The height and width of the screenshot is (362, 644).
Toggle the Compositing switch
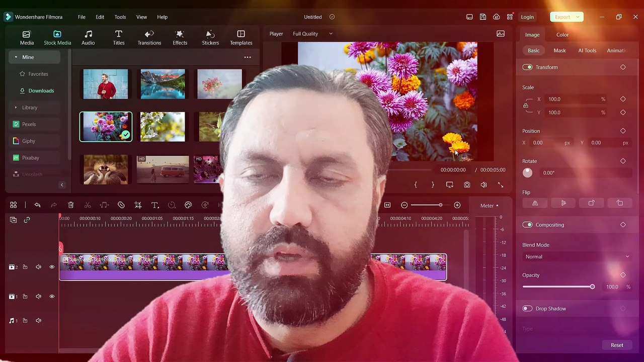click(x=527, y=225)
